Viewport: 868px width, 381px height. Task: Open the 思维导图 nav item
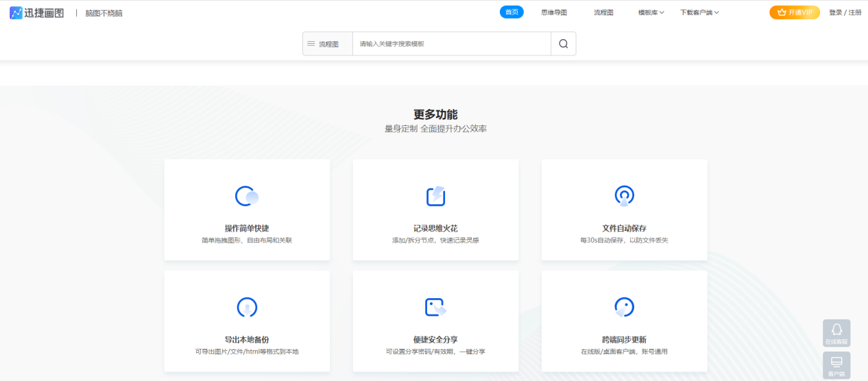point(554,12)
